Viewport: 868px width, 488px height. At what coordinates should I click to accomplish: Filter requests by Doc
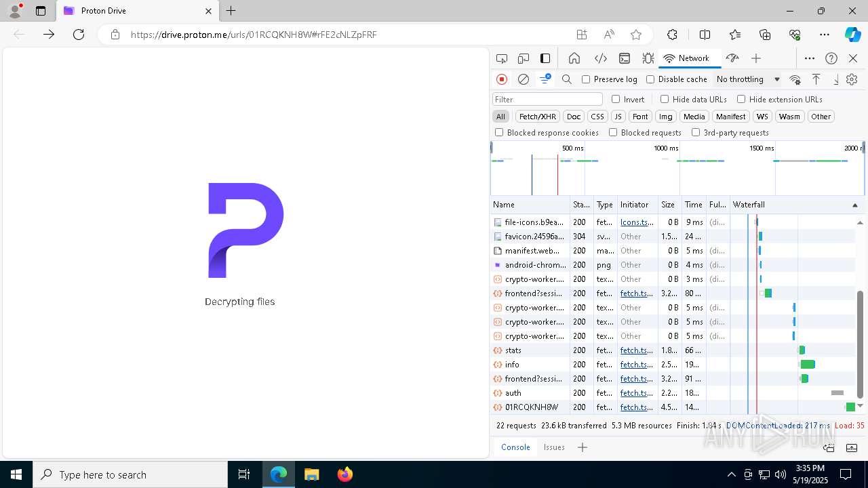[x=574, y=117]
